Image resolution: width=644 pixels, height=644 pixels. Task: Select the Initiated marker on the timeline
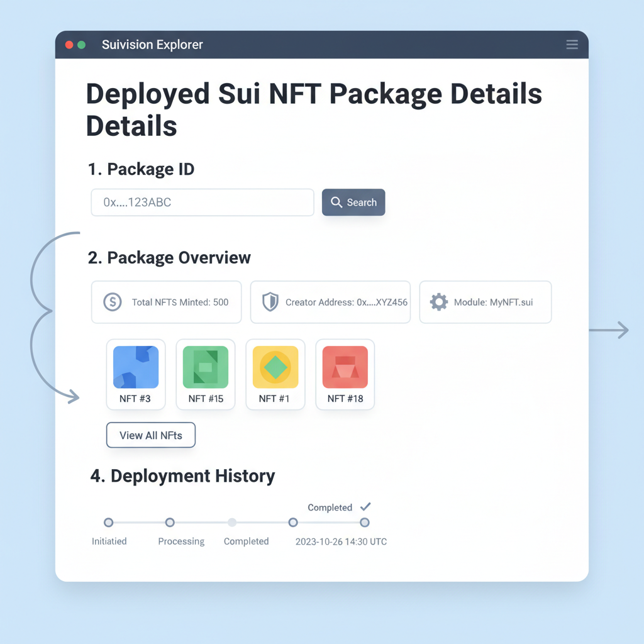click(x=109, y=522)
